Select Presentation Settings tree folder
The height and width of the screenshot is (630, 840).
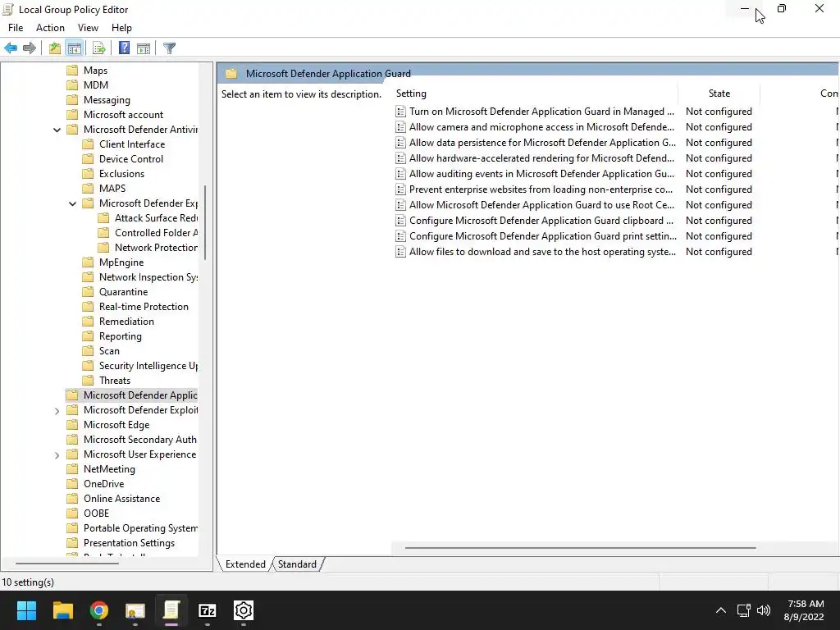pos(129,543)
